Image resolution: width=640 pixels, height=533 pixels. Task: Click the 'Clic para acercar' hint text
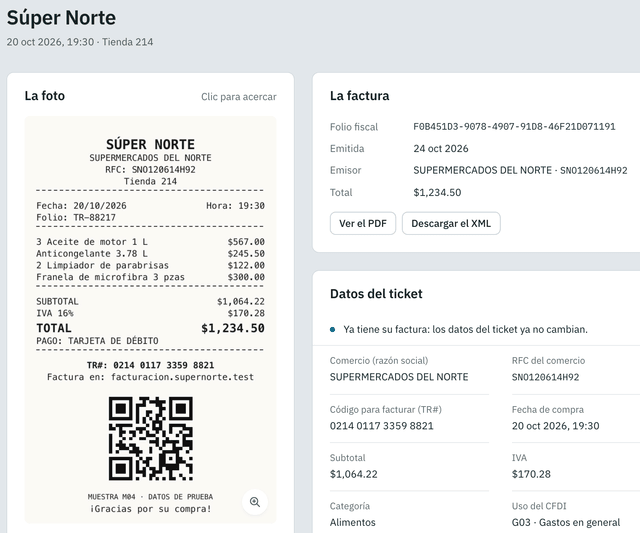click(x=239, y=97)
